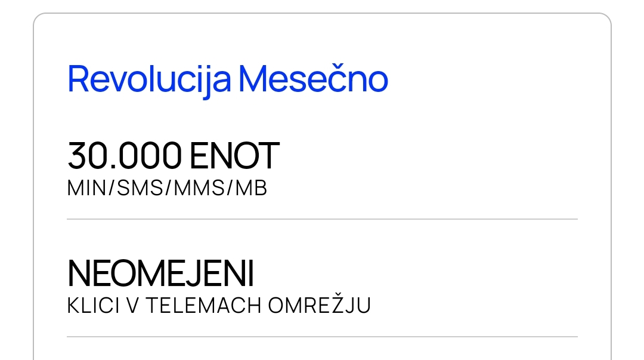Click the divider line below KLICI V TELEMACH OMREŽJU
Image resolution: width=644 pixels, height=360 pixels.
click(323, 337)
